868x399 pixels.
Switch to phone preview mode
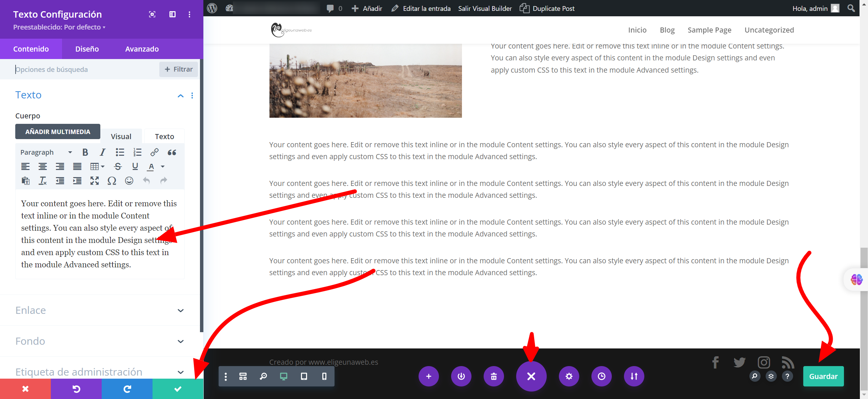pyautogui.click(x=324, y=376)
